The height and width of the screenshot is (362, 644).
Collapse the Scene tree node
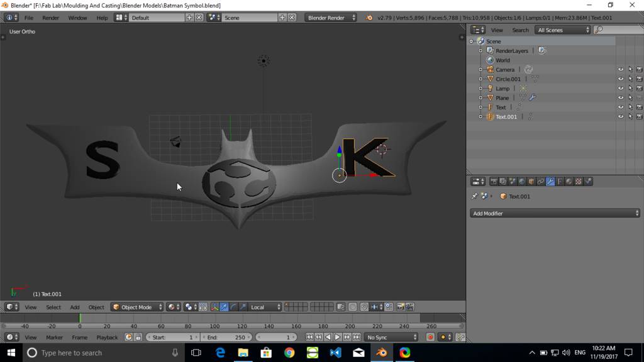coord(472,41)
